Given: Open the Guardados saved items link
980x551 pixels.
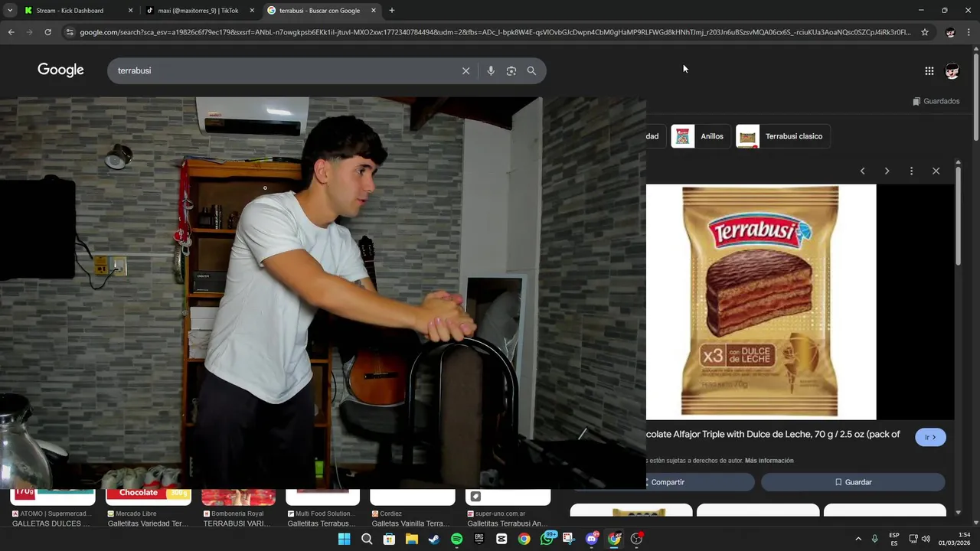Looking at the screenshot, I should point(936,101).
